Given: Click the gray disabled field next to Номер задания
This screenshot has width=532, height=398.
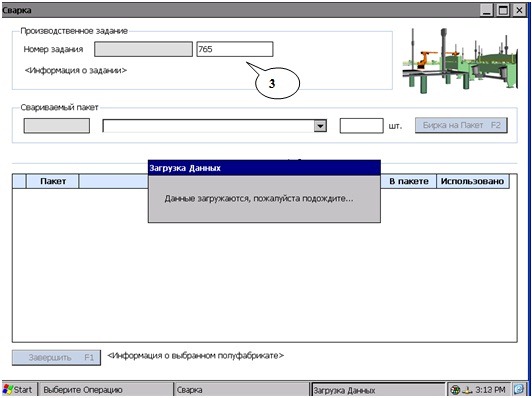Looking at the screenshot, I should coord(143,49).
